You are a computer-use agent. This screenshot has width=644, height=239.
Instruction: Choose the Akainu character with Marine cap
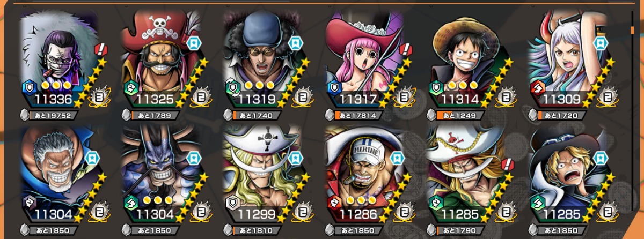[x=366, y=177]
